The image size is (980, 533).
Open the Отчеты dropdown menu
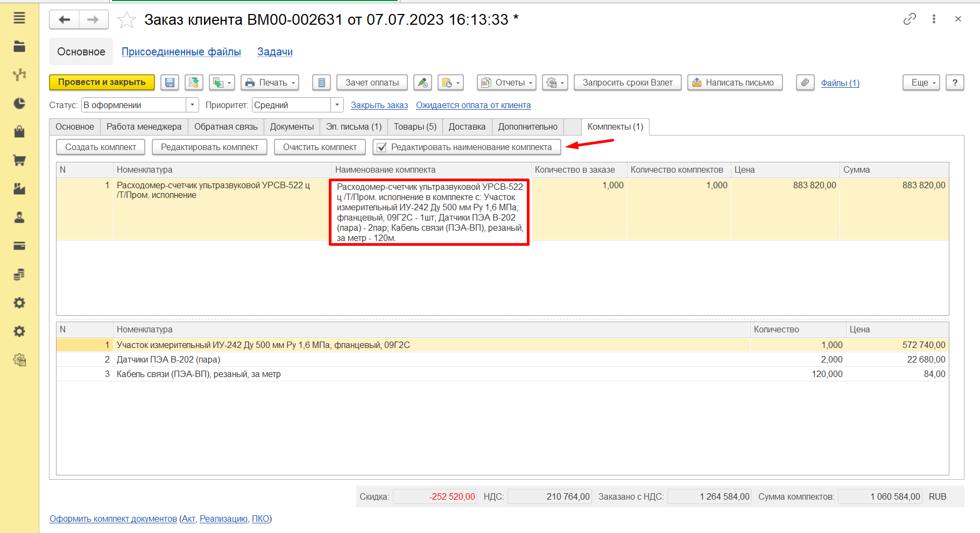(x=506, y=82)
